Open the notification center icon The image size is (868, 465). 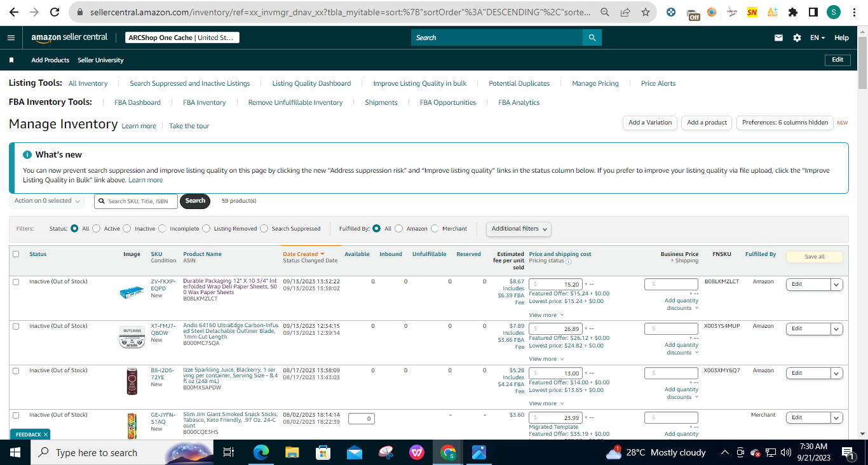pos(848,452)
